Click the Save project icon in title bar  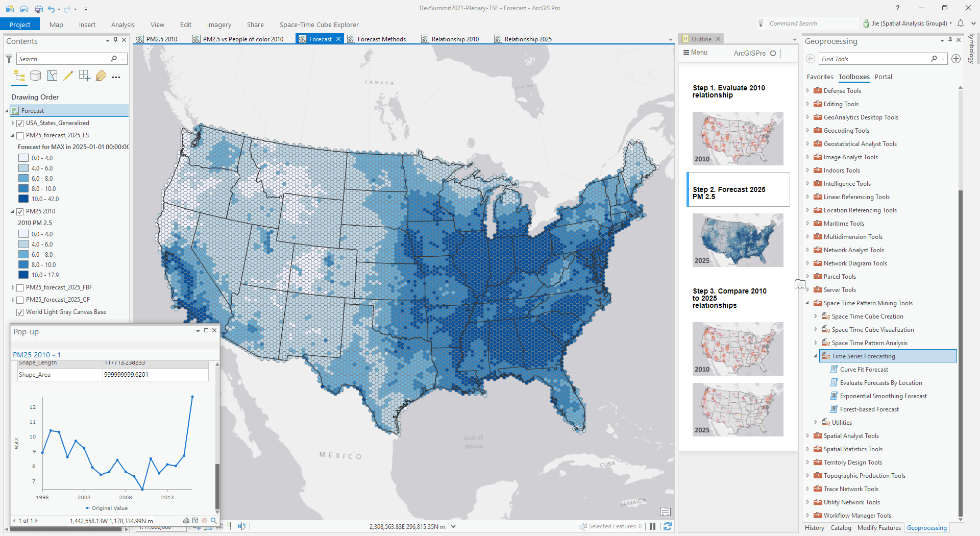point(38,9)
